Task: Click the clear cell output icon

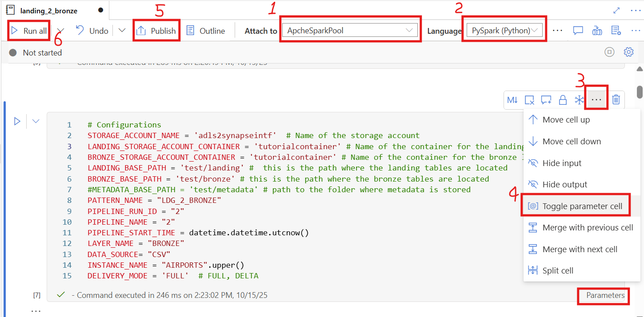Action: point(529,100)
